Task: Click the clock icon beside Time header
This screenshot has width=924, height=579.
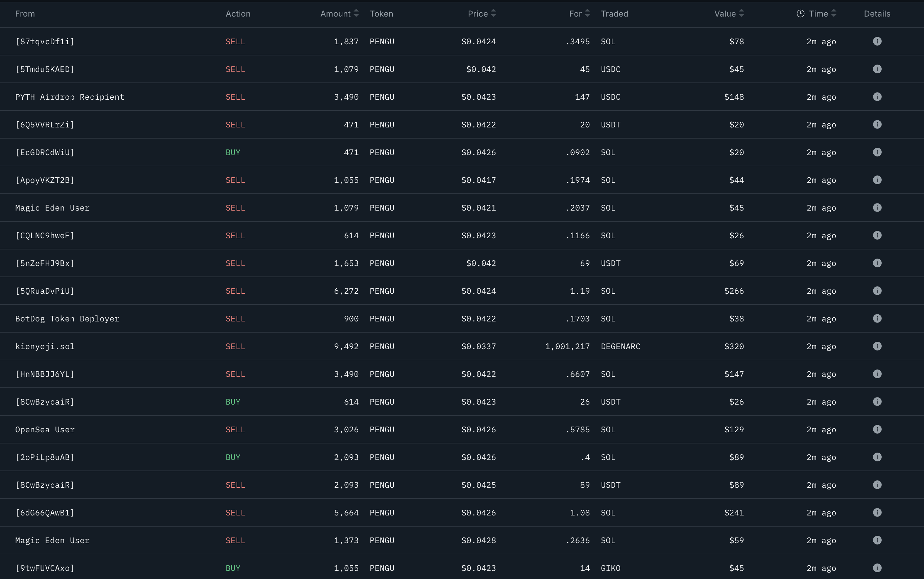Action: click(800, 14)
